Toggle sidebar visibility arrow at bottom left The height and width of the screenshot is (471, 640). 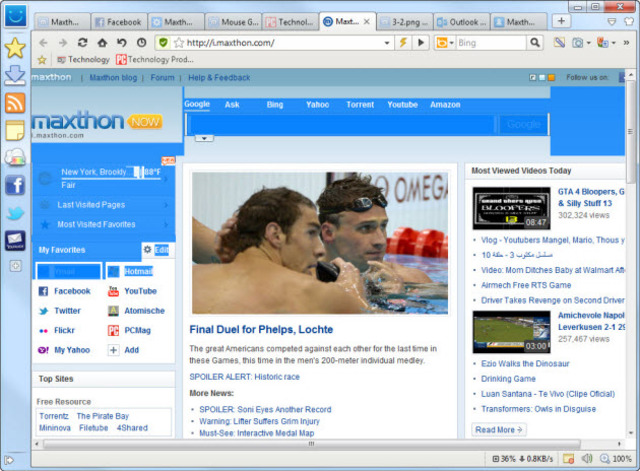click(9, 460)
